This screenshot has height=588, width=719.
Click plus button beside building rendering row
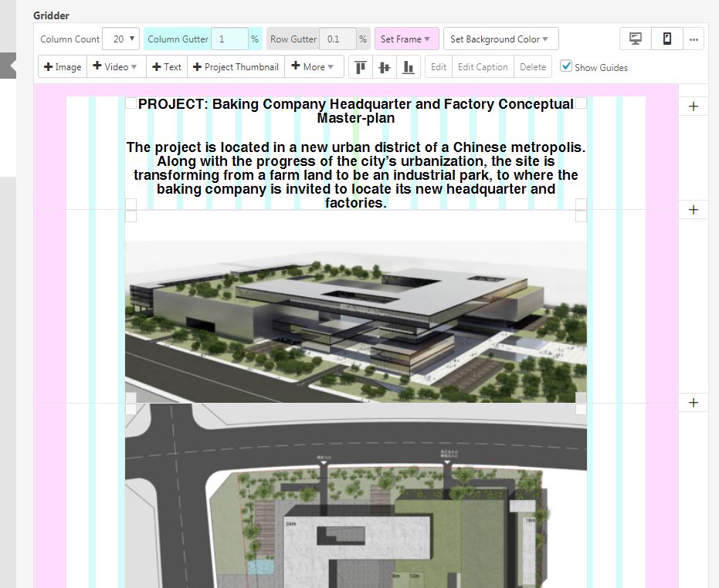point(693,210)
